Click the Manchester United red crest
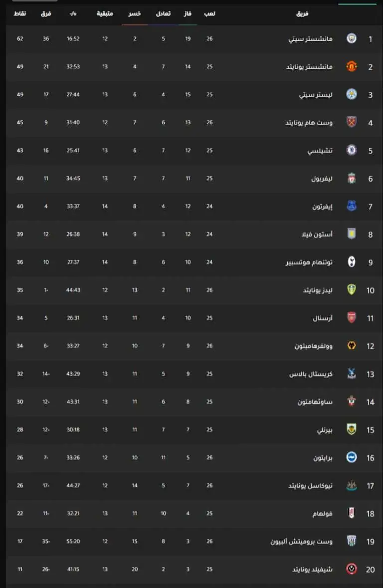This screenshot has height=588, width=383. point(352,66)
